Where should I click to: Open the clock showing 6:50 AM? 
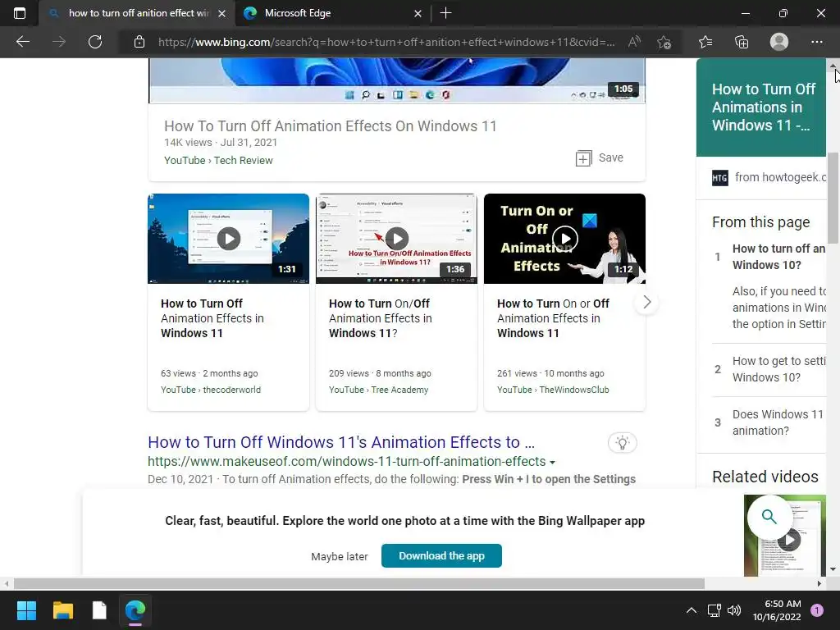click(x=777, y=610)
